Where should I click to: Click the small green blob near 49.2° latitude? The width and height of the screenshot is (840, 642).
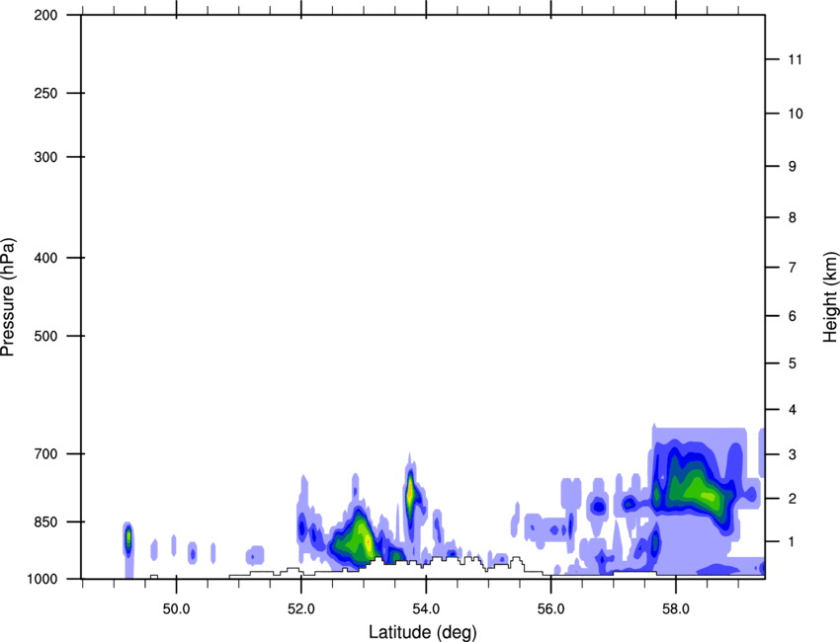click(x=128, y=539)
